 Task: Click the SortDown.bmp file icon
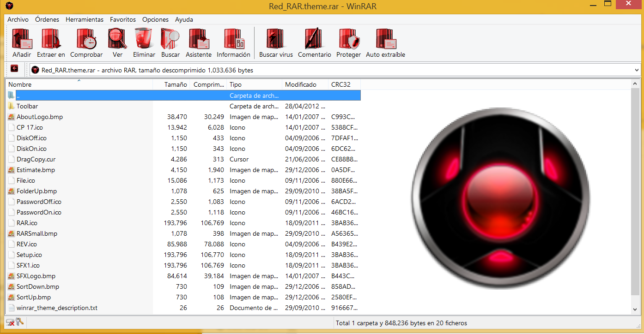[x=12, y=286]
